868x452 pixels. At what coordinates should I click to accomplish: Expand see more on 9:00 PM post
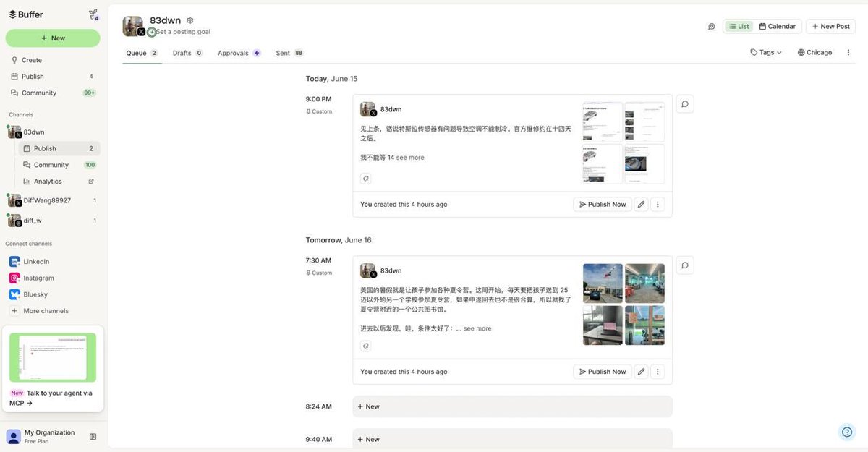tap(410, 157)
